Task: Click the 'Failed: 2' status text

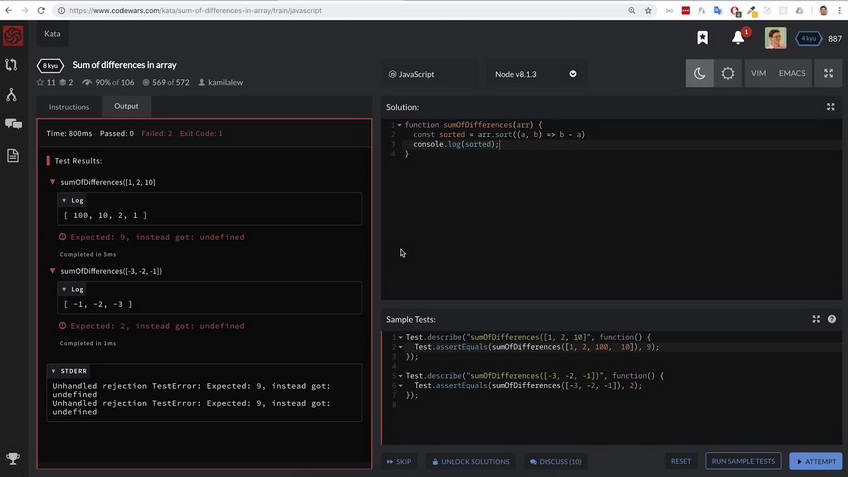Action: [x=157, y=133]
